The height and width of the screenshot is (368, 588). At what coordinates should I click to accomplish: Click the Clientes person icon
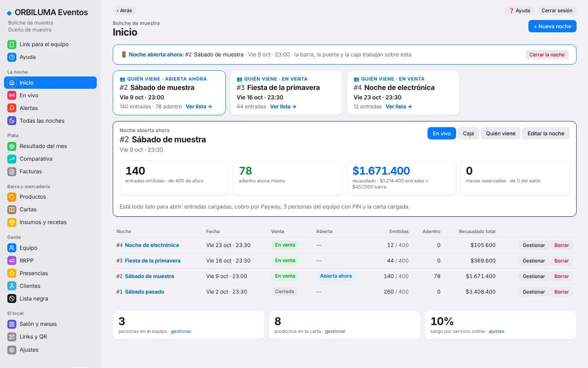(12, 286)
